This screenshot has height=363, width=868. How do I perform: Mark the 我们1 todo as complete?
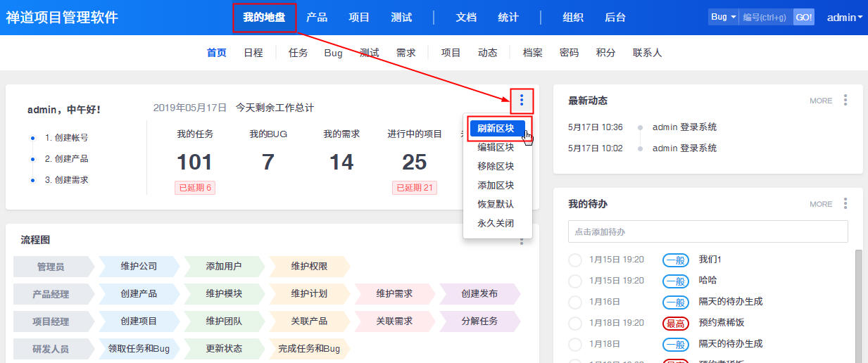(x=575, y=260)
